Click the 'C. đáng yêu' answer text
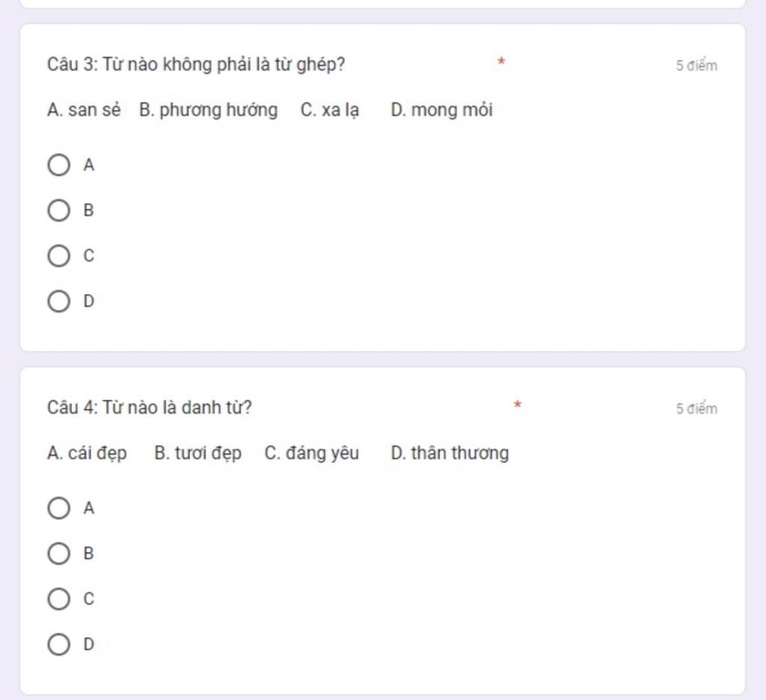This screenshot has width=766, height=700. coord(312,453)
